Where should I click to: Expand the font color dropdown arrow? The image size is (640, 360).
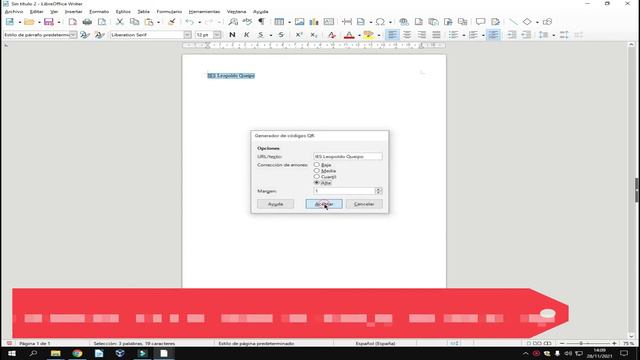tap(359, 35)
